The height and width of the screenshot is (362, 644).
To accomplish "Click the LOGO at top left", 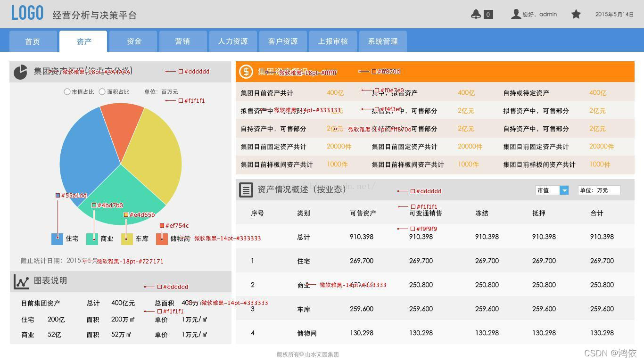I will point(27,13).
